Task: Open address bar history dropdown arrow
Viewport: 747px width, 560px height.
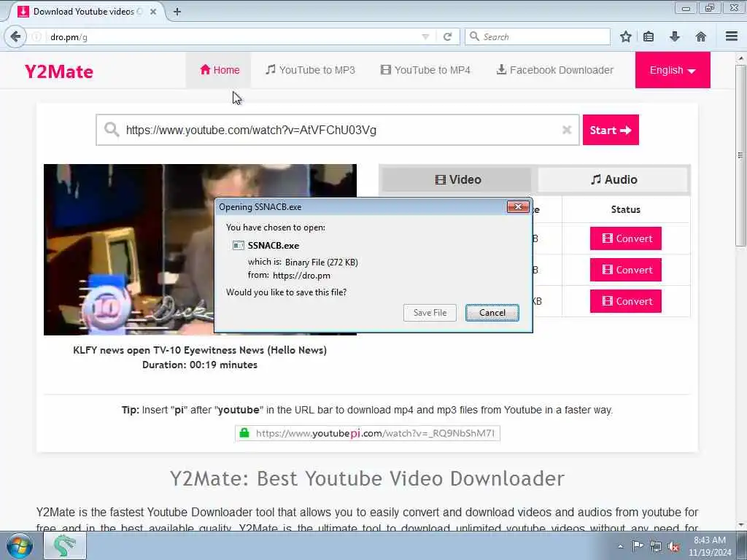Action: pos(425,36)
